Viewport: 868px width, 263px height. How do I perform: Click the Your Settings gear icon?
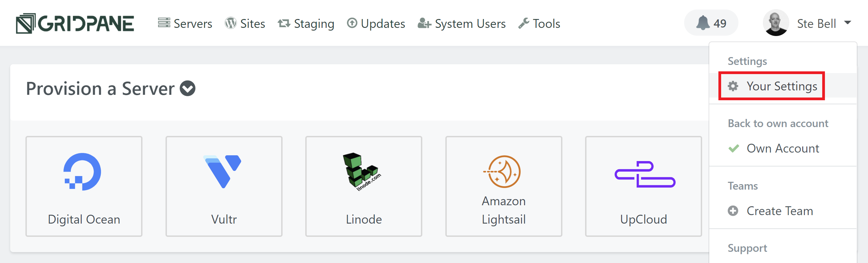[x=733, y=86]
